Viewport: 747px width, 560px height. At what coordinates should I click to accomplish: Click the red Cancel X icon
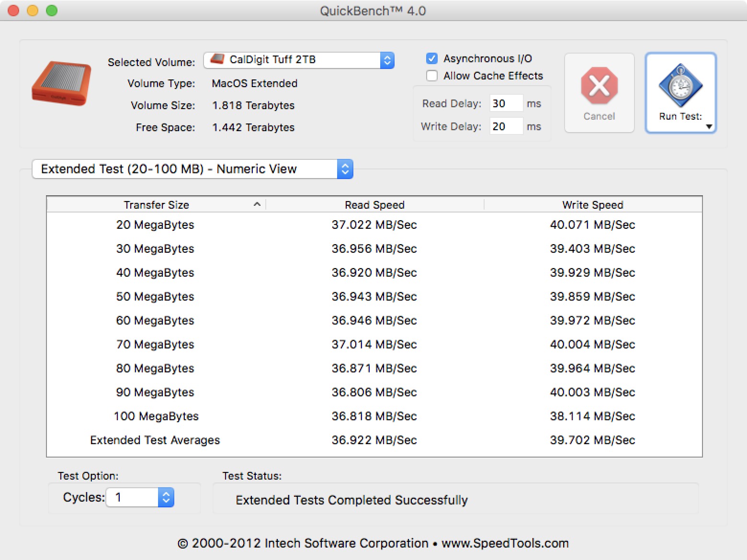point(599,86)
